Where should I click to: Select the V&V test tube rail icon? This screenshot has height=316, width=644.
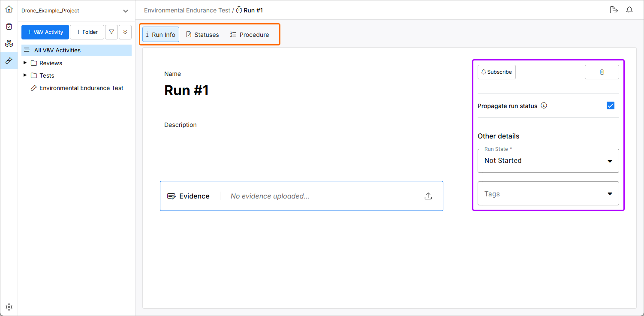9,61
